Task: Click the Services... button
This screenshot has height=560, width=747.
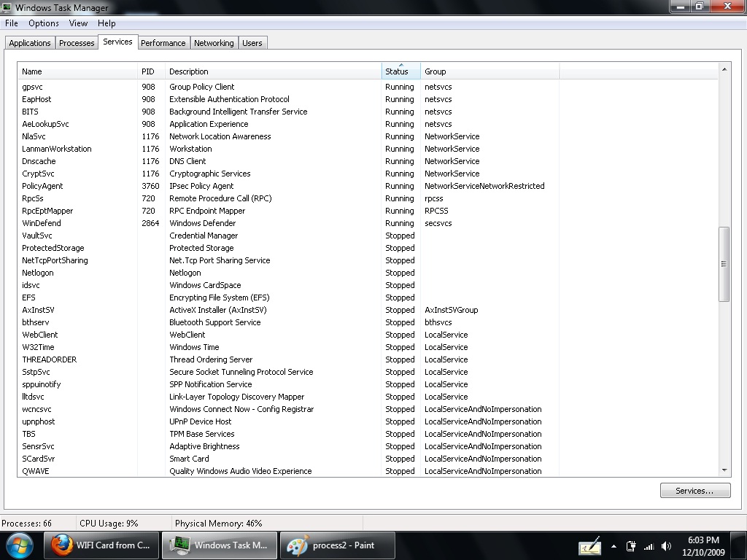Action: 695,491
